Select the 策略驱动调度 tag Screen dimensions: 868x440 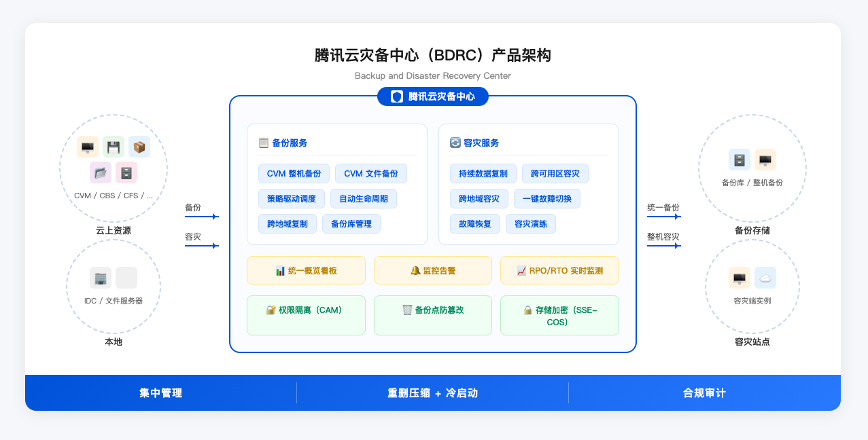tap(292, 198)
